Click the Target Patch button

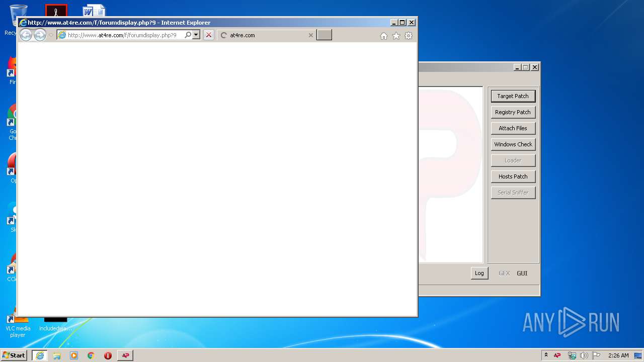513,96
